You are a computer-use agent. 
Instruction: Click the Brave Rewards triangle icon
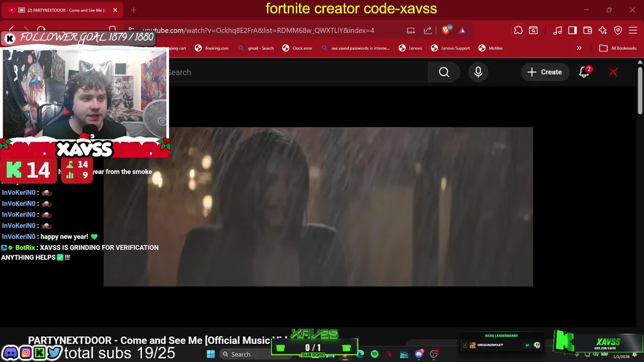(x=462, y=30)
